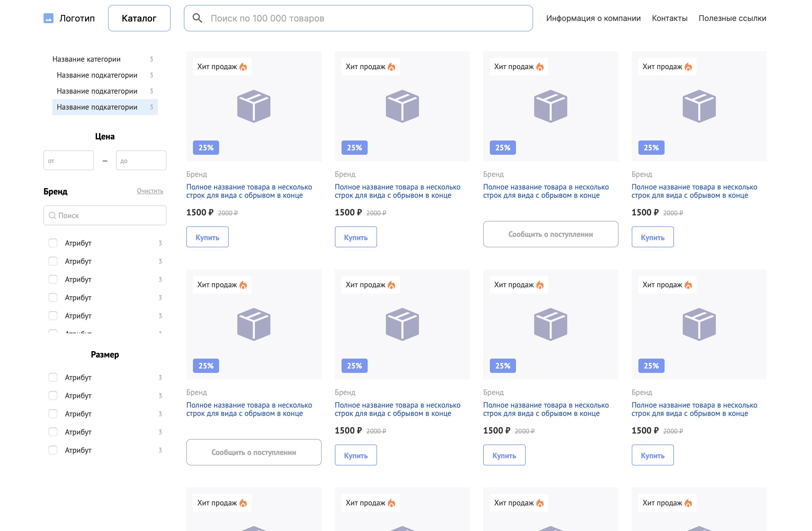Click the Хит продаж badge on the second bottom-row card
The width and height of the screenshot is (812, 531).
pos(370,503)
